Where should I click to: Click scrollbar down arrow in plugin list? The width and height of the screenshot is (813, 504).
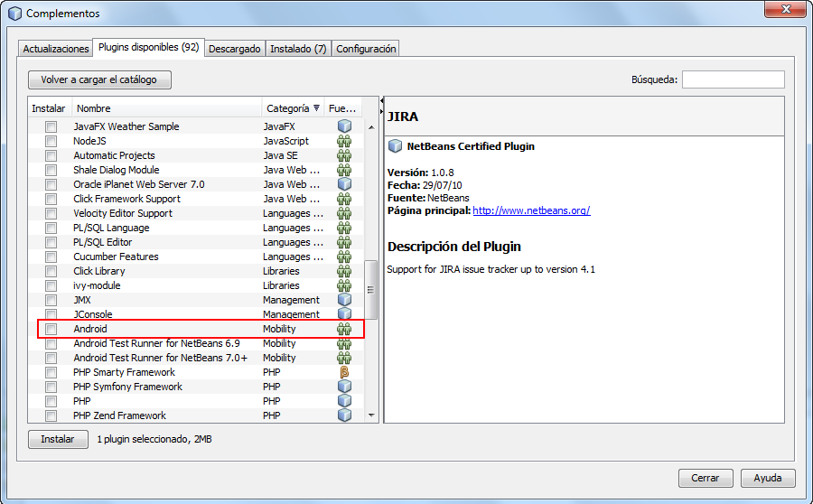(370, 415)
